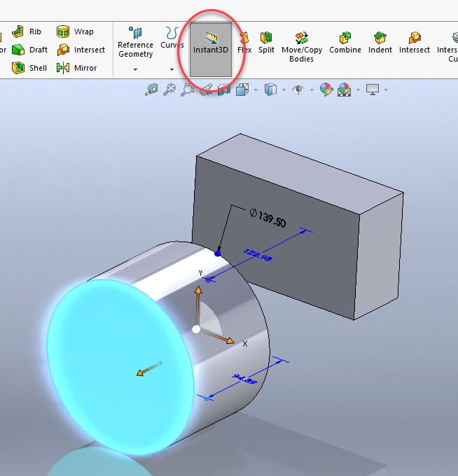
Task: Click the white center ball of the triad
Action: tap(196, 329)
